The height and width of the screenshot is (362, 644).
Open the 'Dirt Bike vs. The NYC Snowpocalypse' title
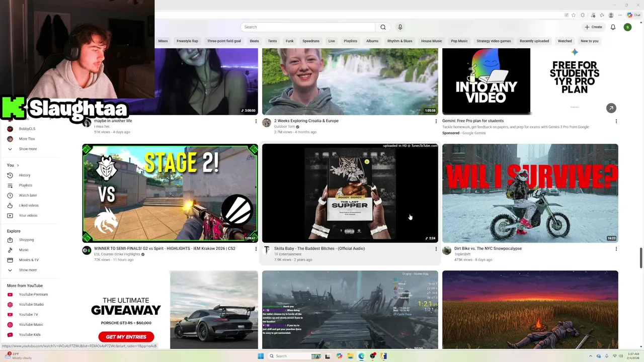(x=488, y=248)
